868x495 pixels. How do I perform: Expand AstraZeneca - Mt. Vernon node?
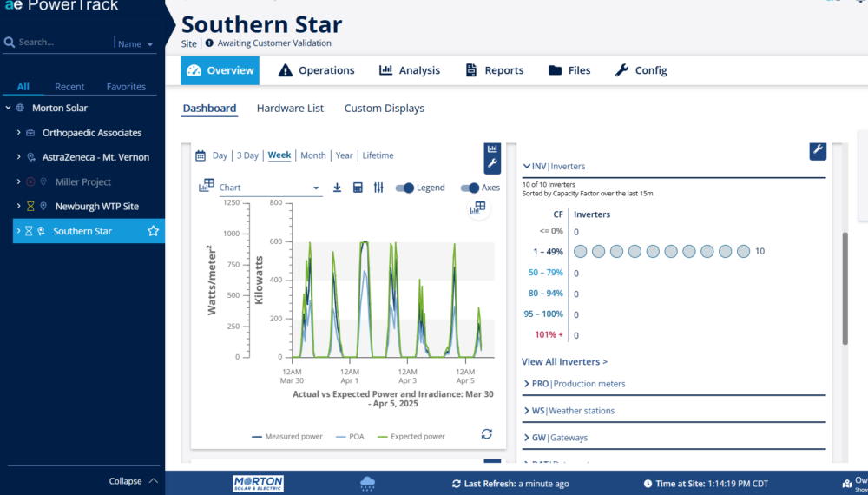(x=18, y=157)
